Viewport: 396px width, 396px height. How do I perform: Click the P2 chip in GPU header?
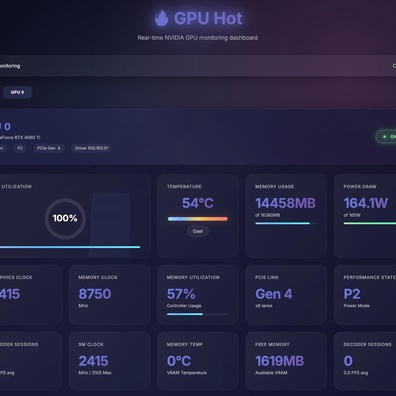point(20,148)
